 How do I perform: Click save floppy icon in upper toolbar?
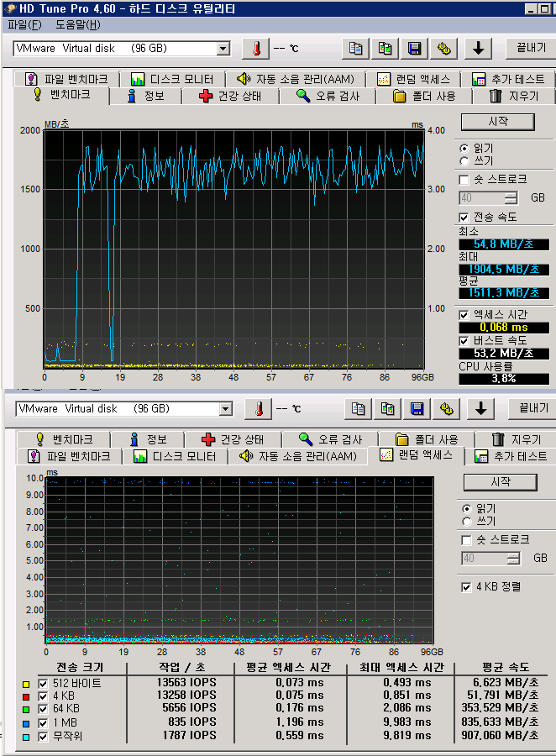tap(414, 49)
